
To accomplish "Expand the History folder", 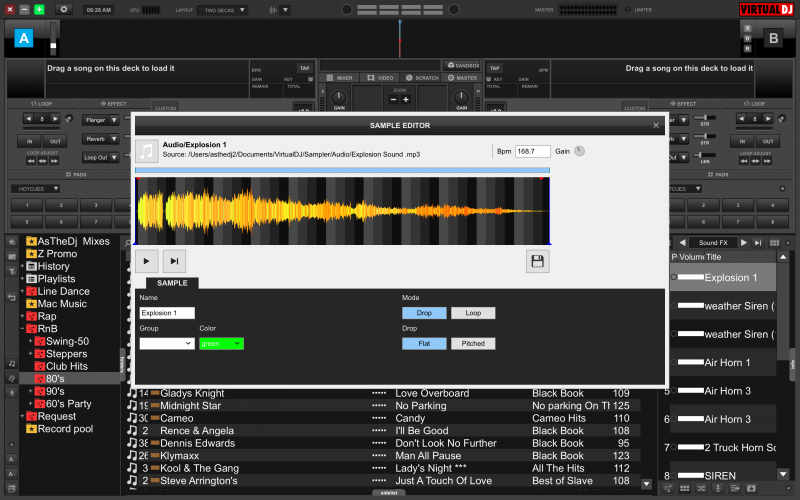I will [22, 266].
